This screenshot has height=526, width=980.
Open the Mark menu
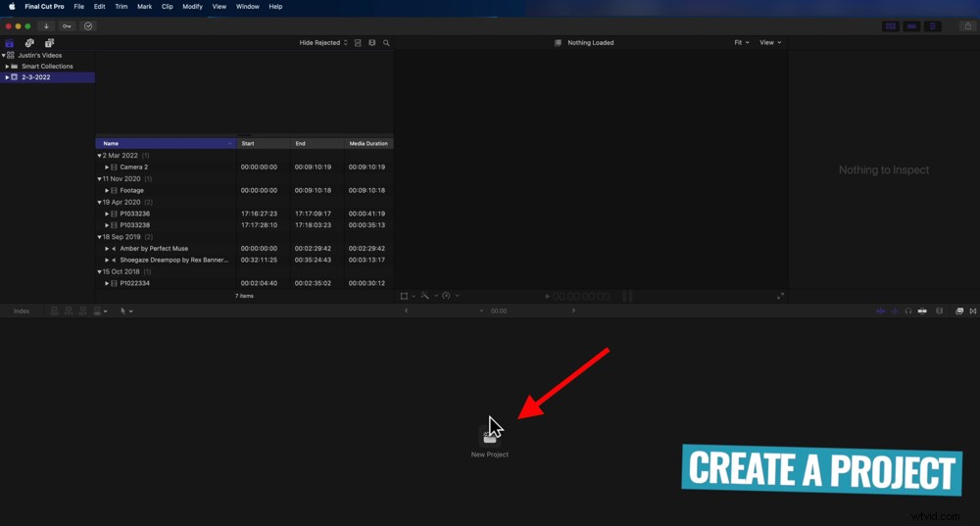(x=144, y=6)
